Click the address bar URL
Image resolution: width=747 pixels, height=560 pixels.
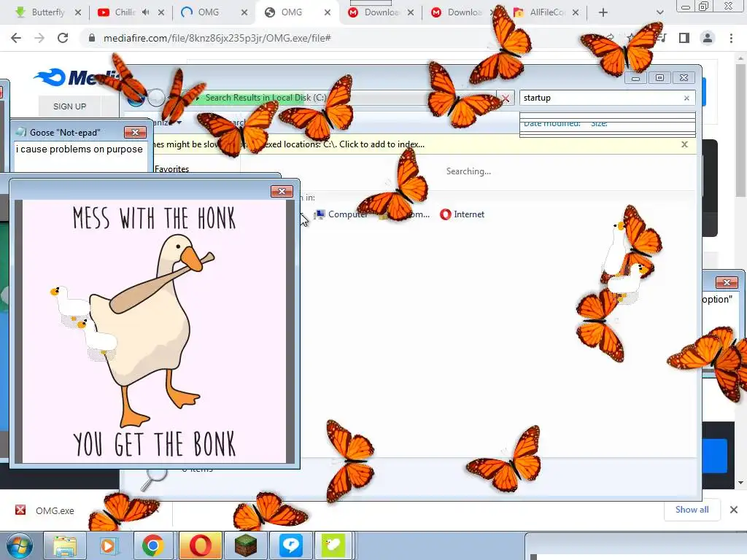coord(217,38)
